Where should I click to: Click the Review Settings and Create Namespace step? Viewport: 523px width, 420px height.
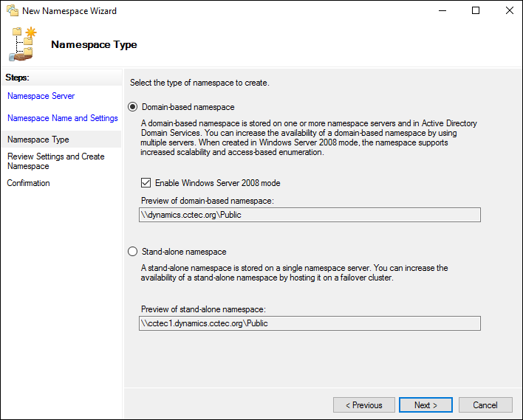pyautogui.click(x=55, y=161)
